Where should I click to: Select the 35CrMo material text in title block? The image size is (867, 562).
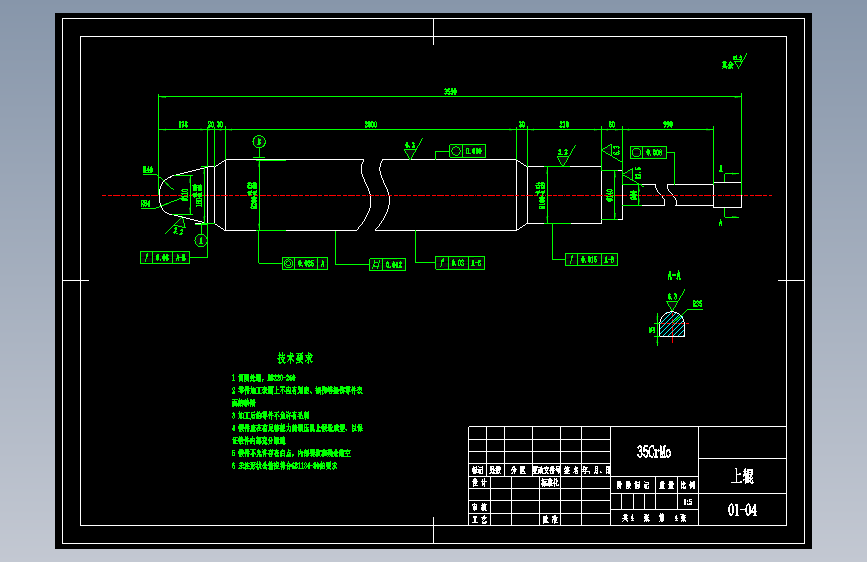coord(654,452)
